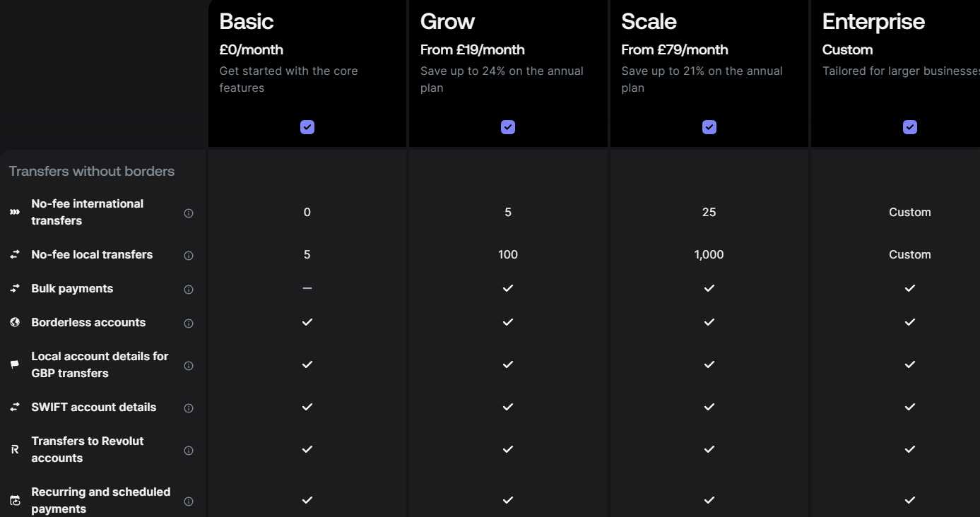Select the Grow plan heading

click(448, 22)
